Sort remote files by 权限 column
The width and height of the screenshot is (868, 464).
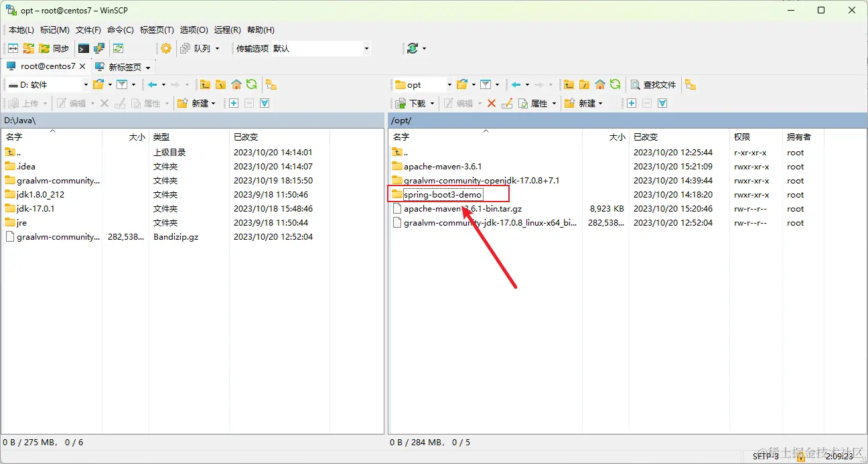click(x=756, y=137)
